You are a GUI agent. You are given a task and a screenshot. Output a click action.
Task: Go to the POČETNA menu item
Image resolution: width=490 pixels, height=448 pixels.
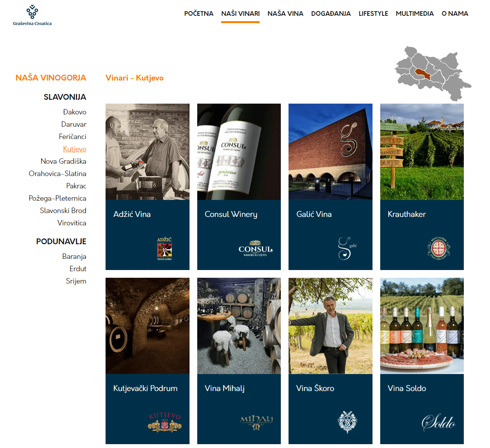point(199,13)
